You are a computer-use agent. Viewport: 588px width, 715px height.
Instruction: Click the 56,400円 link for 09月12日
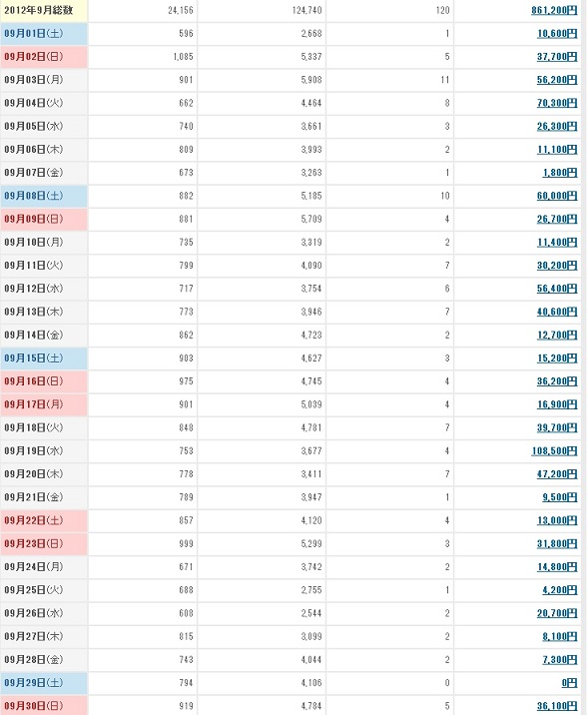(557, 289)
